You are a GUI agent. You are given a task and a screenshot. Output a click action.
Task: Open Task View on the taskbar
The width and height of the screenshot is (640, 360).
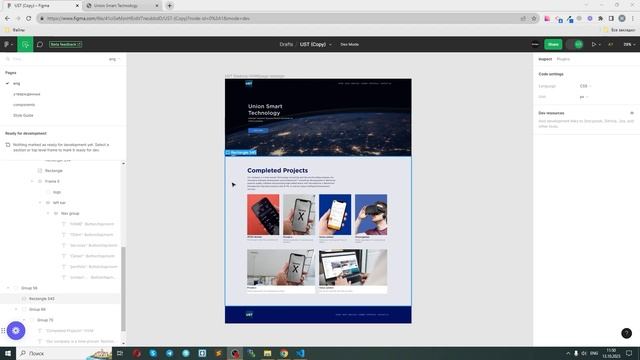point(120,353)
